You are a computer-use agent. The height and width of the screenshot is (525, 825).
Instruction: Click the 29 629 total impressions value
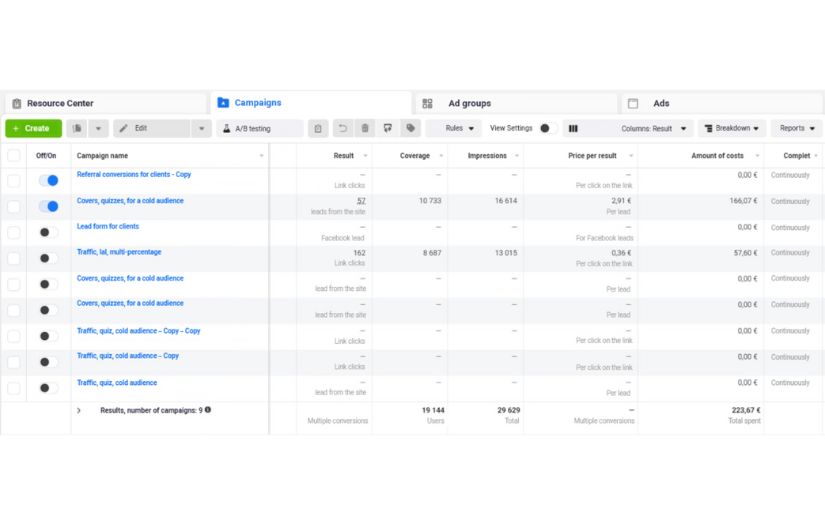tap(509, 410)
